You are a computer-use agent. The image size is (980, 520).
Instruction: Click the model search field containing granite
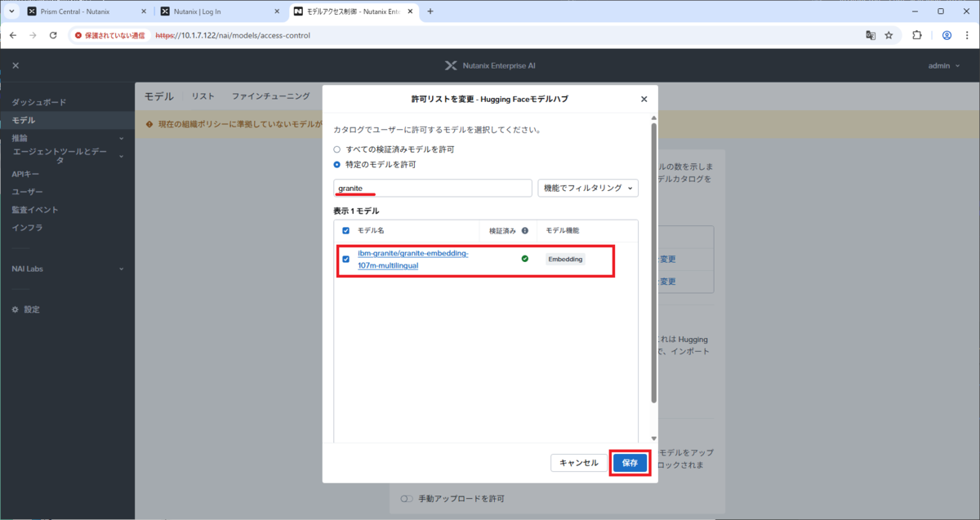[433, 188]
